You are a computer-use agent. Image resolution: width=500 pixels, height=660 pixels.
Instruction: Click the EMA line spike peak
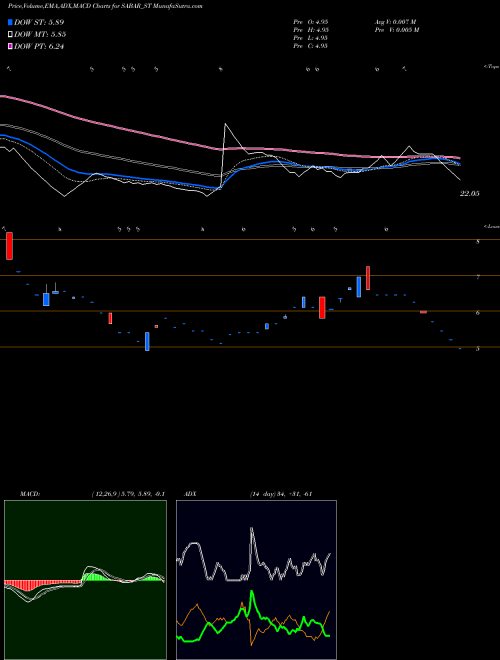pos(226,124)
